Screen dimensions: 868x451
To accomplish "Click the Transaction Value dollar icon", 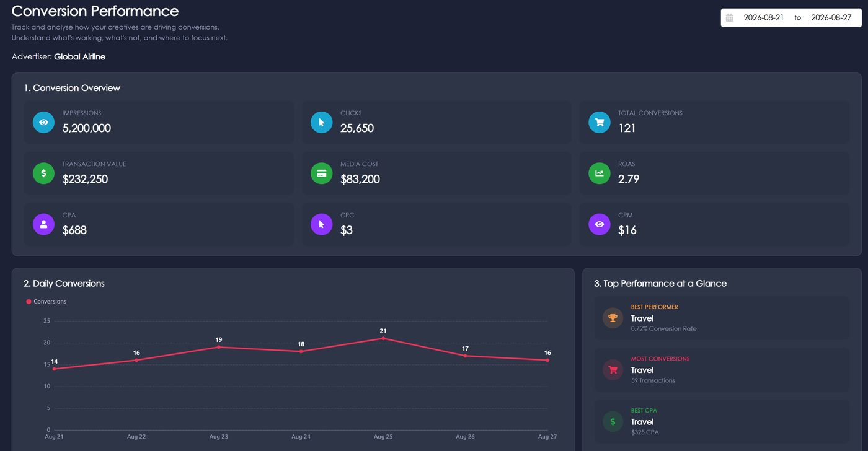I will 43,173.
